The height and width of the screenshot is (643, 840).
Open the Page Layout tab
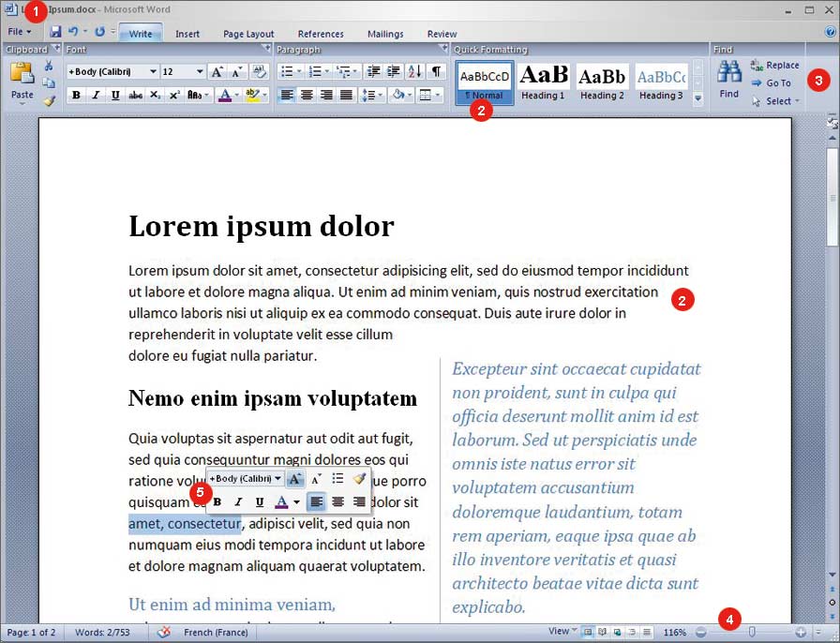click(x=248, y=34)
